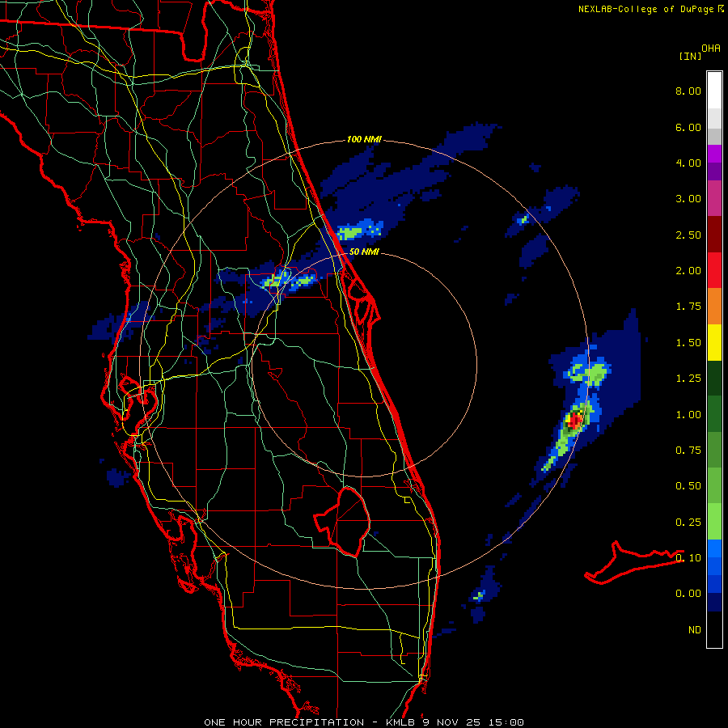Click the red heavy precipitation cell offshore
Viewport: 728px width, 728px height.
pyautogui.click(x=575, y=421)
